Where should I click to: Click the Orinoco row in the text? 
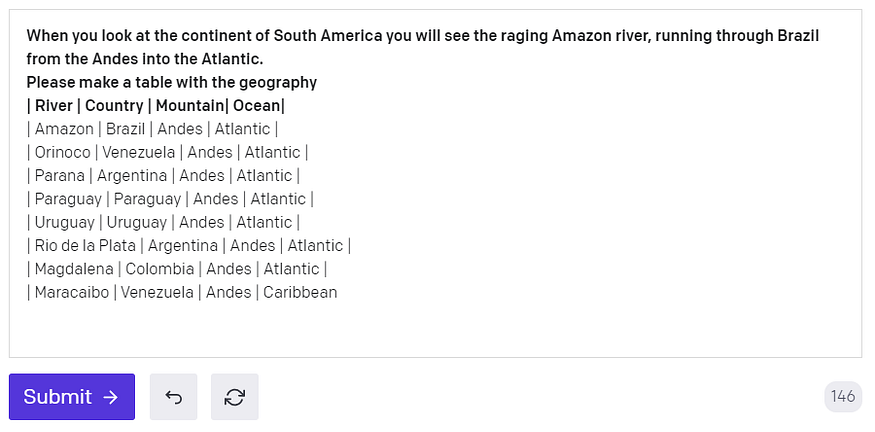point(167,152)
